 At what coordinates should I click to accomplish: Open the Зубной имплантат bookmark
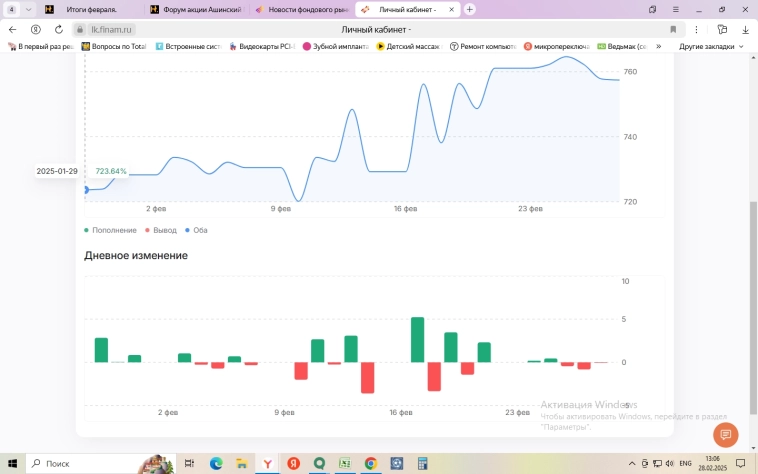point(338,46)
